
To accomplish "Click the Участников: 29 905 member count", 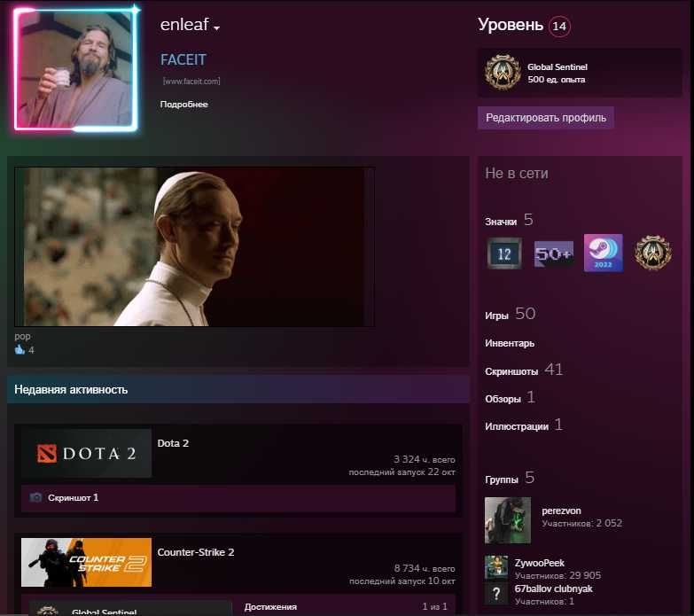I will 558,576.
